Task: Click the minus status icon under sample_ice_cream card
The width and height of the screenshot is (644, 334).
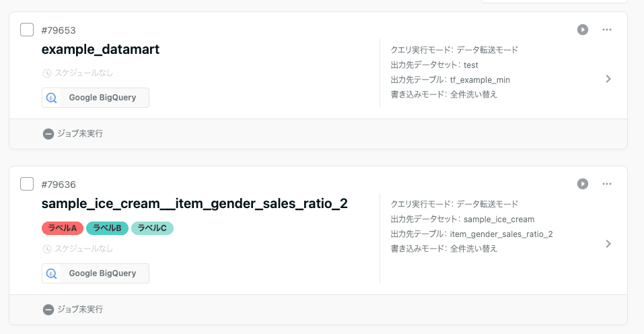Action: tap(48, 310)
